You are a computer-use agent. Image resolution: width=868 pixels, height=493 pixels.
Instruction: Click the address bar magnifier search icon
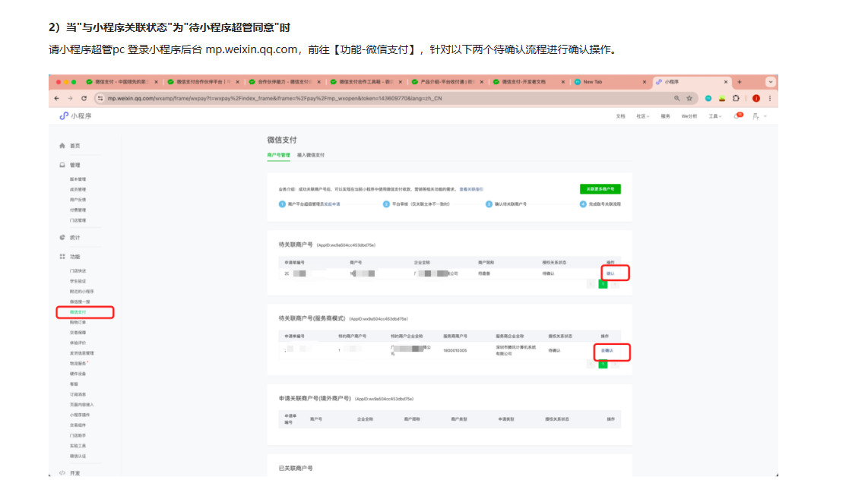click(677, 99)
